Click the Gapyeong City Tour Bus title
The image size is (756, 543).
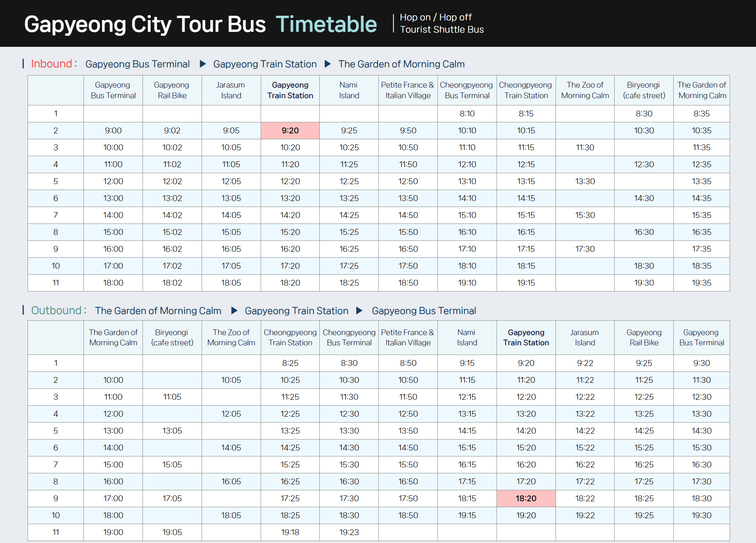pos(145,24)
